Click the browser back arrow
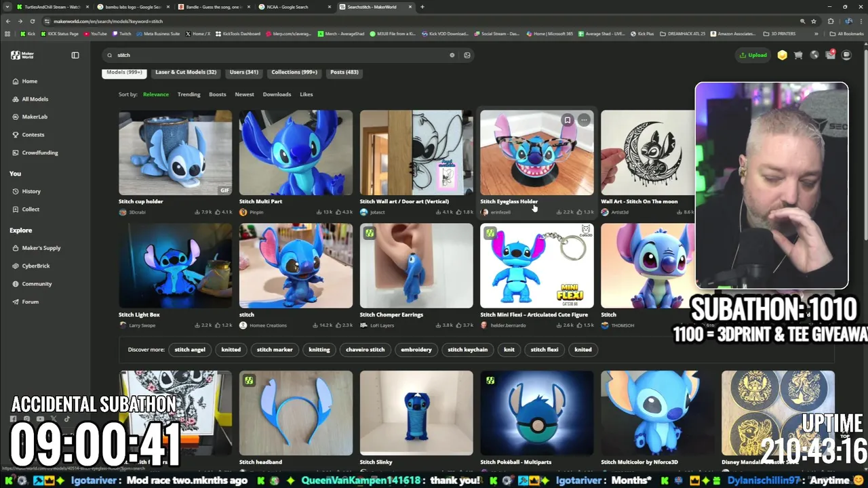This screenshot has width=868, height=488. [8, 21]
